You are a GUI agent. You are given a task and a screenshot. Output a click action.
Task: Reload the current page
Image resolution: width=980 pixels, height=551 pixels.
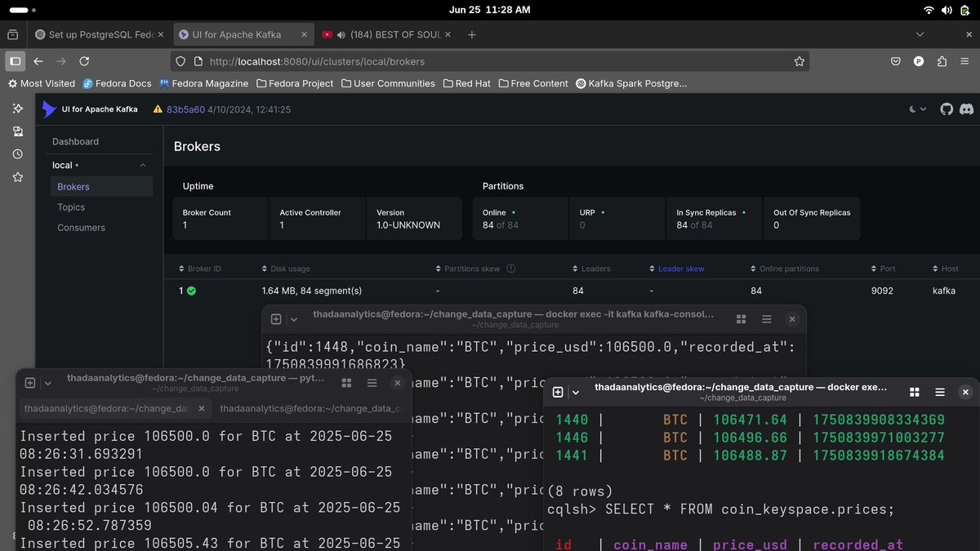84,61
